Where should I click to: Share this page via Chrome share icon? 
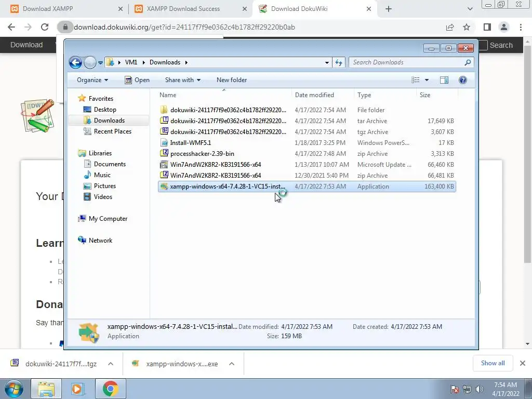[x=450, y=27]
